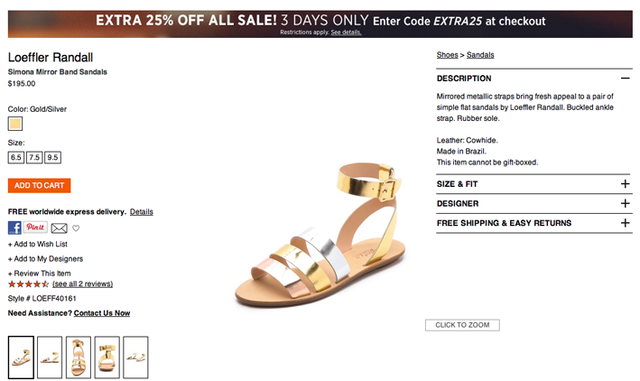
Task: Open the Contact Us Now link
Action: coord(102,313)
